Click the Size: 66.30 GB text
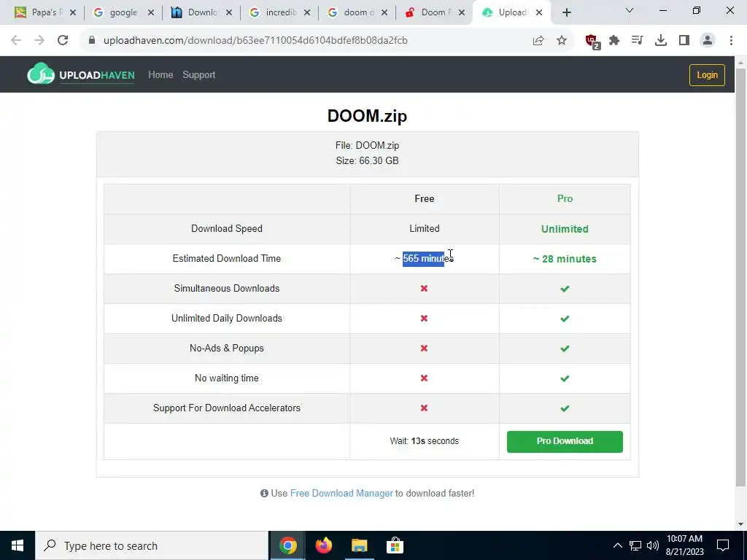This screenshot has width=747, height=560. [368, 161]
